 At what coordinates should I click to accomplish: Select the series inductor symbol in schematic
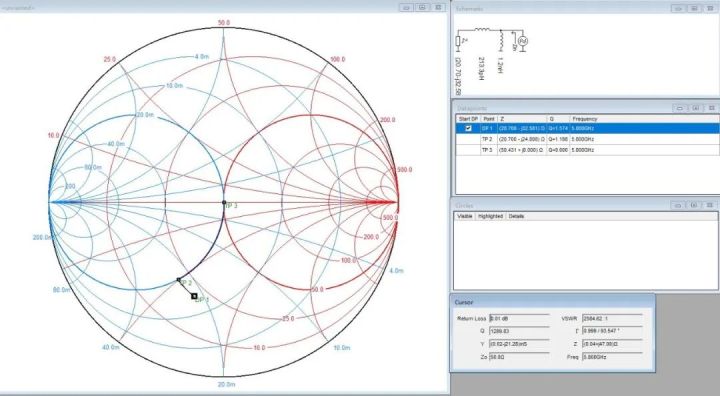[x=482, y=30]
